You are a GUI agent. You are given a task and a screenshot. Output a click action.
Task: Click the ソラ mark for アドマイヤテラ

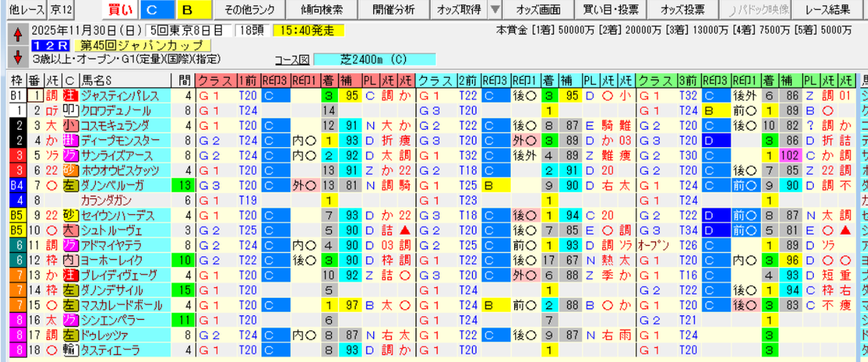click(70, 244)
